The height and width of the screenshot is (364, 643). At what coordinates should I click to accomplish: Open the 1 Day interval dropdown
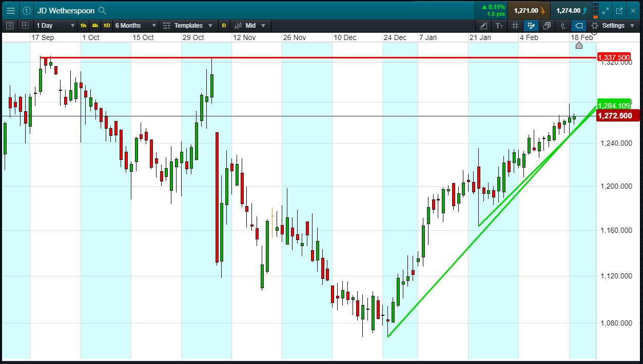coord(55,26)
